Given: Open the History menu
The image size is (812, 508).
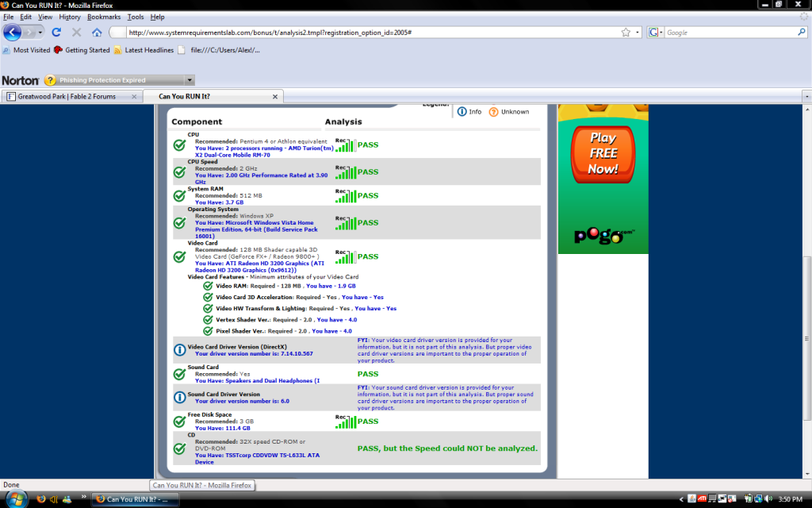Looking at the screenshot, I should [x=70, y=17].
